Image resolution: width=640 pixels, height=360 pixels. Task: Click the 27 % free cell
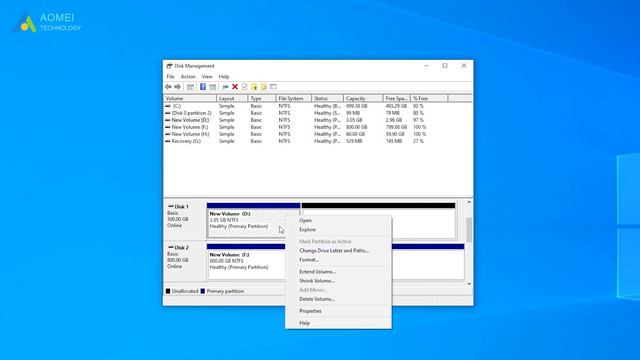point(418,141)
